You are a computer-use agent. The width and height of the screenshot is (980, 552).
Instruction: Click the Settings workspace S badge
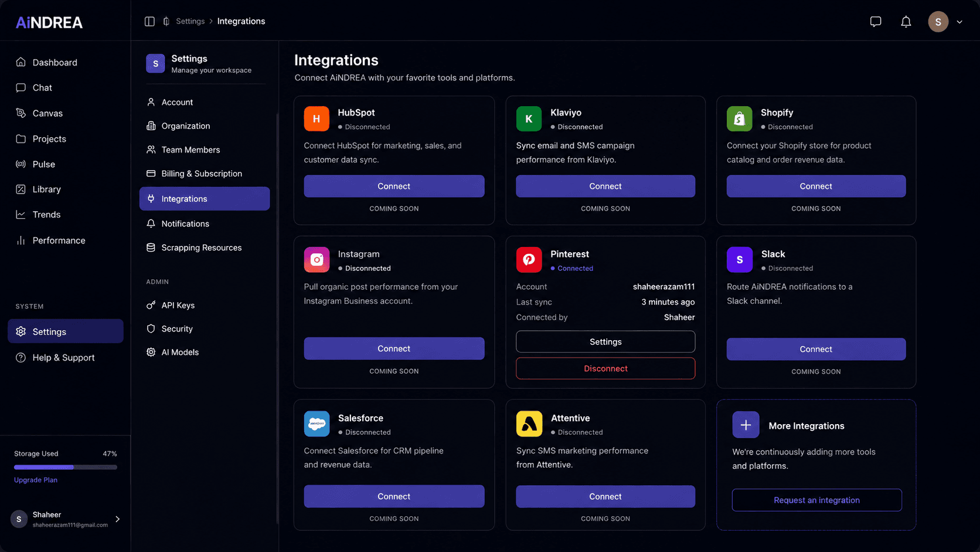(155, 63)
